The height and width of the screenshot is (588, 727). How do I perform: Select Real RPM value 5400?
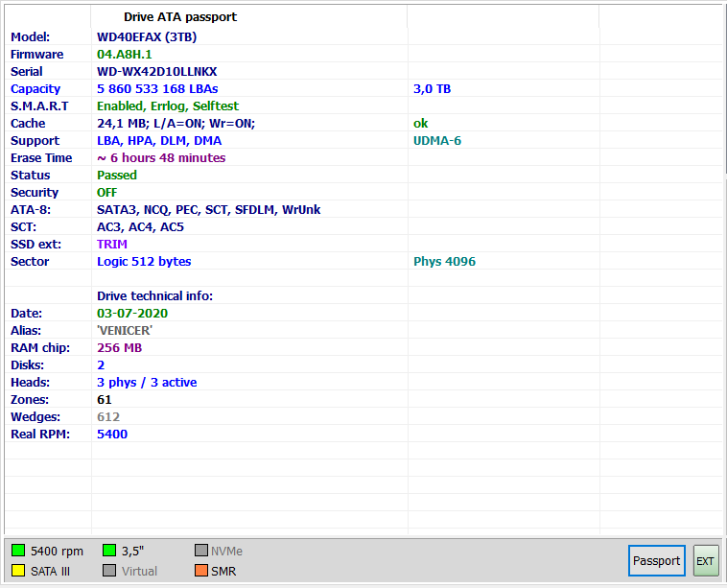(112, 434)
